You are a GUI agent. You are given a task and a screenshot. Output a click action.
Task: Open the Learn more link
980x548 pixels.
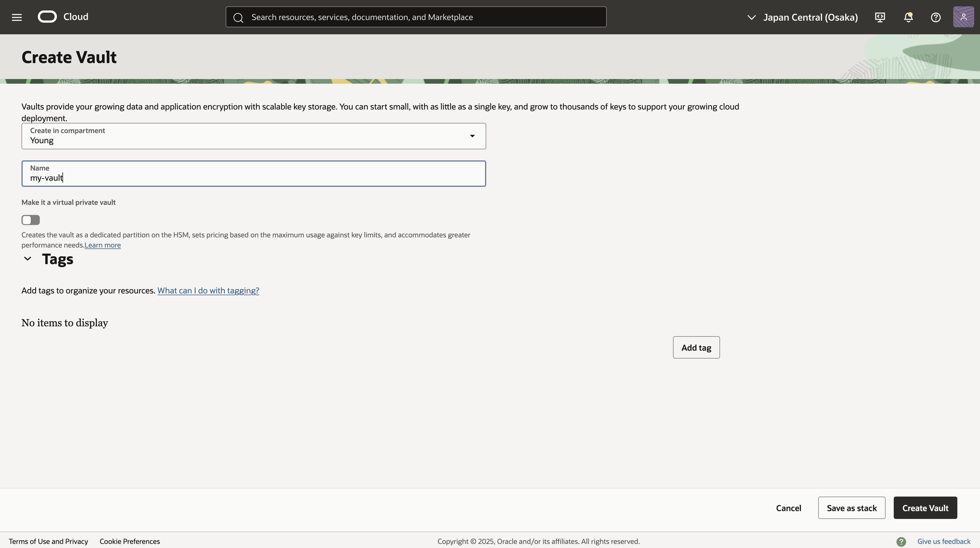(102, 245)
